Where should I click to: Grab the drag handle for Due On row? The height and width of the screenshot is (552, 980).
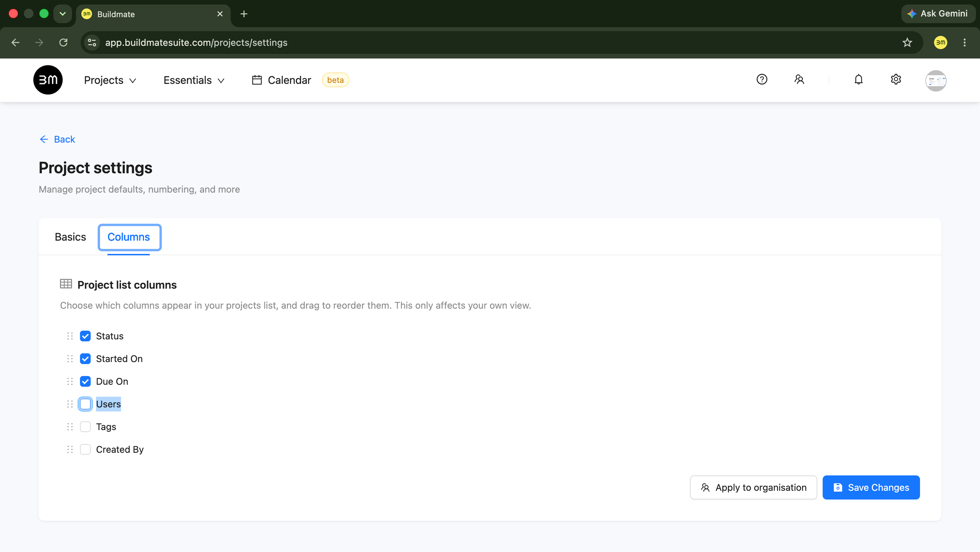tap(70, 382)
